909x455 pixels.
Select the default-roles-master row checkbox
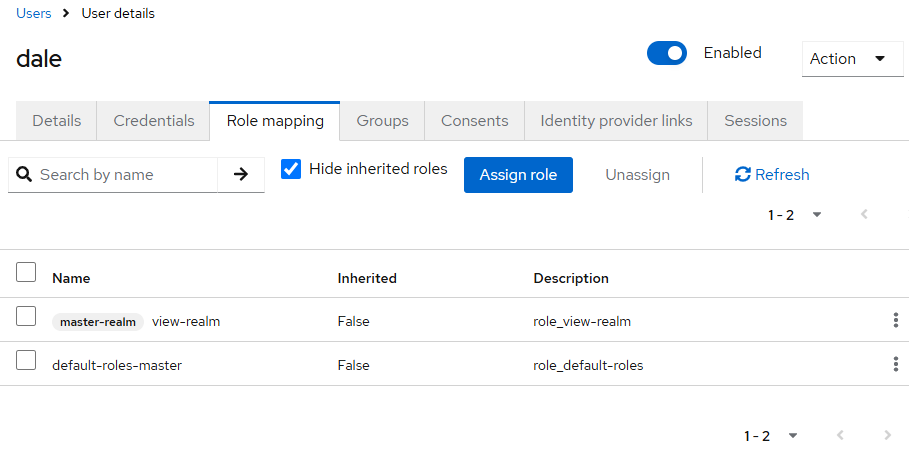tap(27, 361)
